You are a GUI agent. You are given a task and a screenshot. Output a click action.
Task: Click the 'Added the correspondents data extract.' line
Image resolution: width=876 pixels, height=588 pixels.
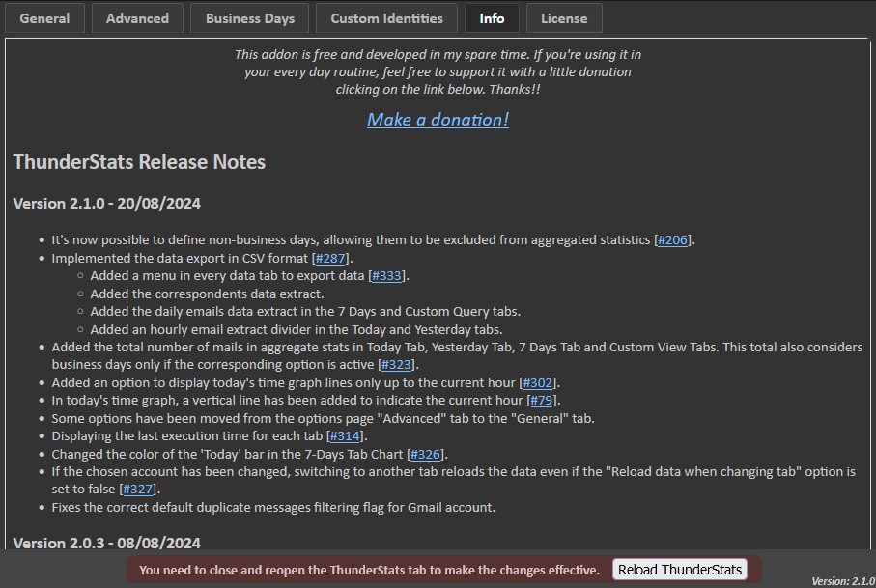pos(207,294)
